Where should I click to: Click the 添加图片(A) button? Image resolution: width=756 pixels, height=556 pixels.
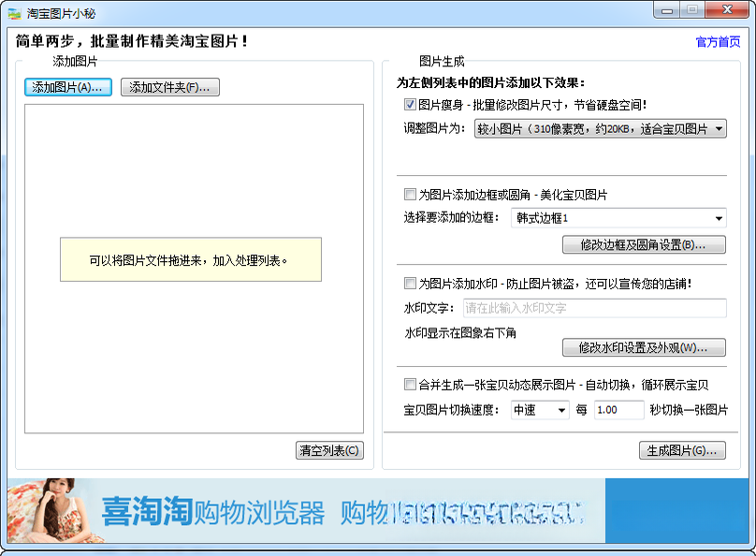point(68,87)
